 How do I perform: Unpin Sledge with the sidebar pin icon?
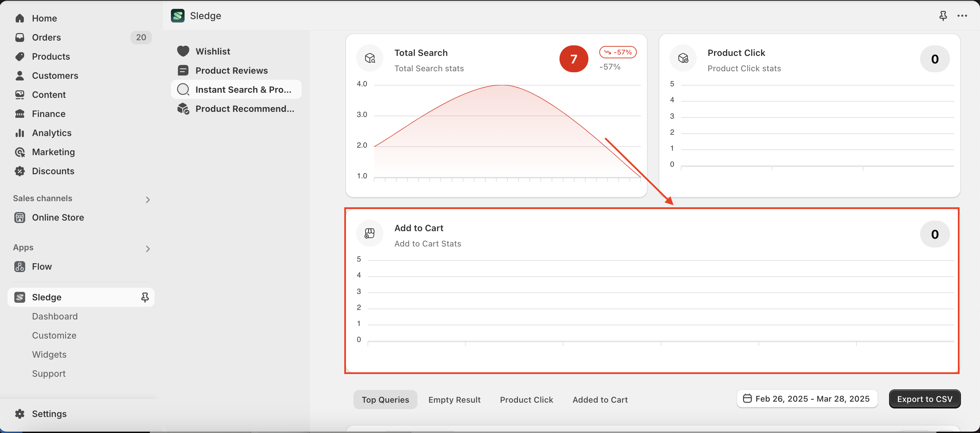(145, 297)
